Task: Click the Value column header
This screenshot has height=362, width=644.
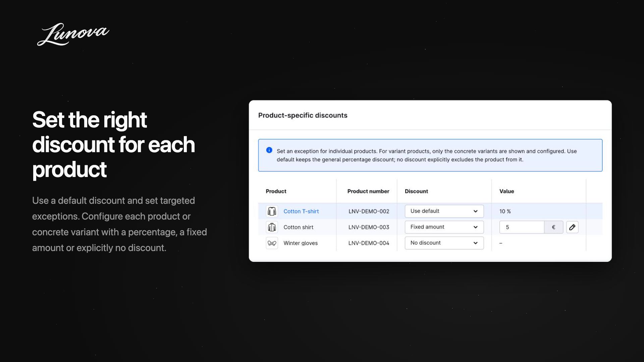Action: 506,191
